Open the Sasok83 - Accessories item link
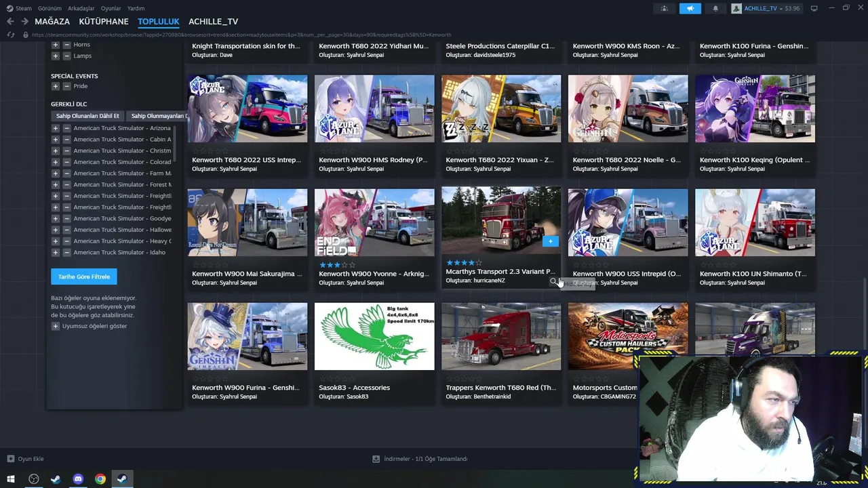 [x=354, y=388]
